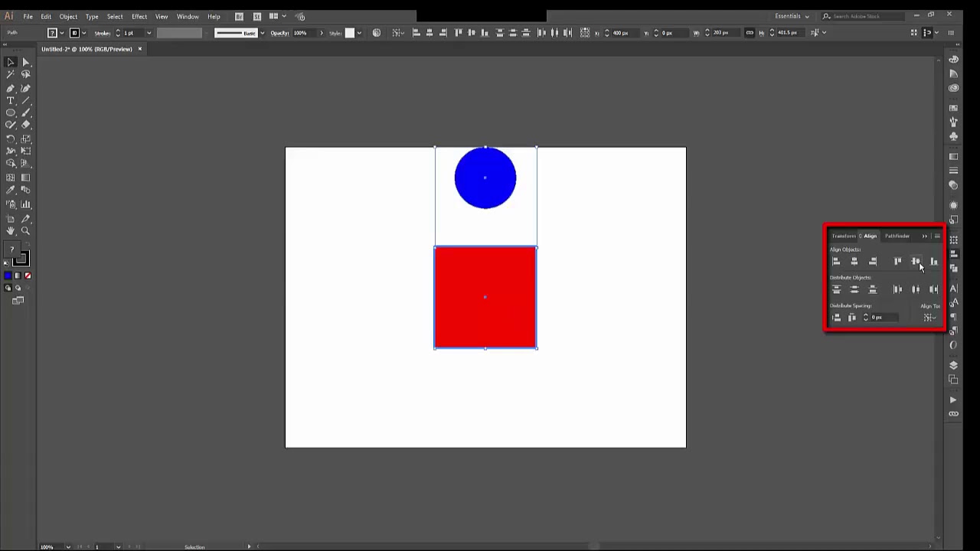Close the Untitled-2 document tab
The width and height of the screenshot is (980, 551).
click(139, 49)
